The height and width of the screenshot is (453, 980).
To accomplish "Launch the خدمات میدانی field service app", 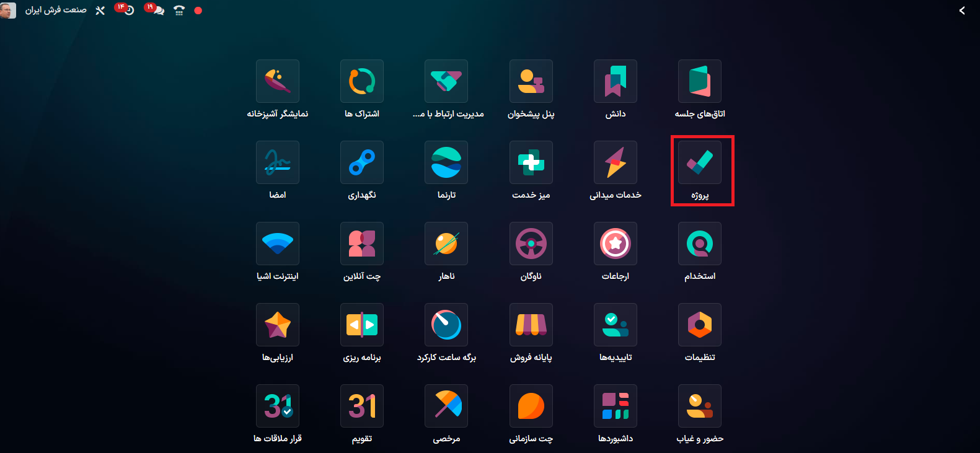I will tap(615, 162).
